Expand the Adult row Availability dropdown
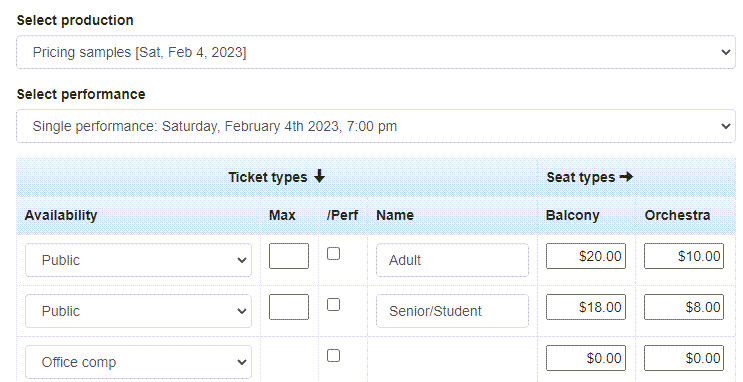Viewport: 743px width, 382px height. point(138,260)
